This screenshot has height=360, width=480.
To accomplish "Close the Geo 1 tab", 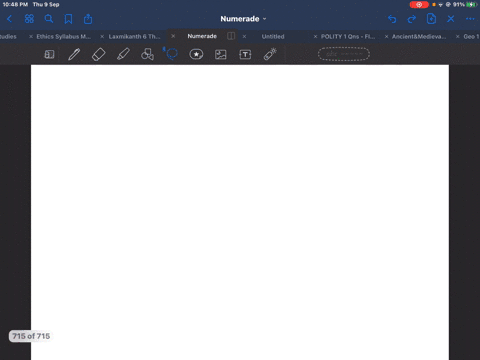I will (457, 37).
